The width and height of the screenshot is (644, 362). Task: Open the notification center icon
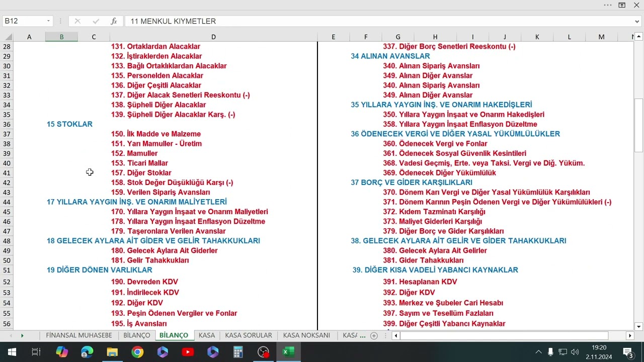tap(627, 352)
